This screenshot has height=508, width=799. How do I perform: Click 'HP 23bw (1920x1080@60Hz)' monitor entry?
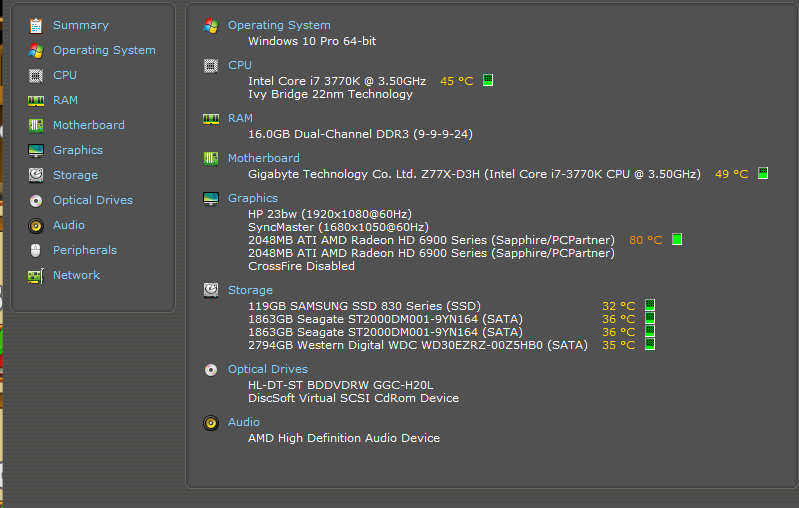coord(330,214)
